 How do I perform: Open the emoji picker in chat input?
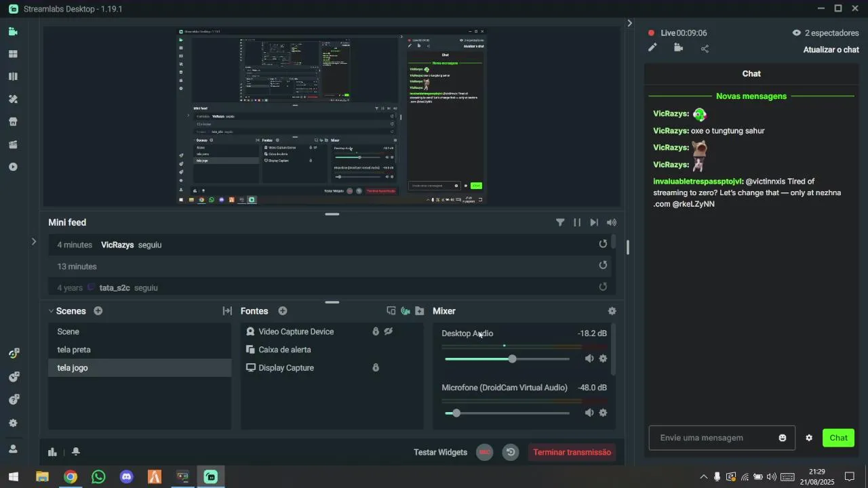(783, 438)
